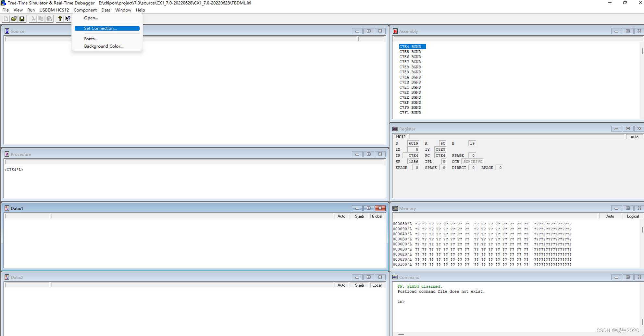
Task: Click the CCR register value SXHINZVC
Action: 473,162
